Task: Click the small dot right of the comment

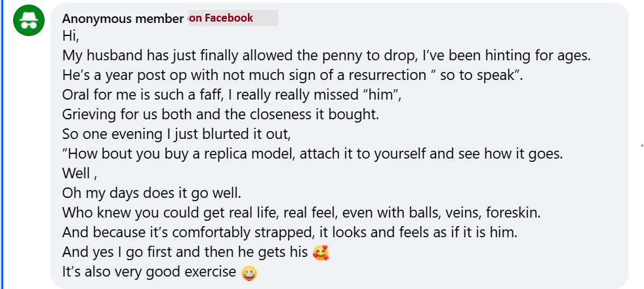Action: [641, 144]
